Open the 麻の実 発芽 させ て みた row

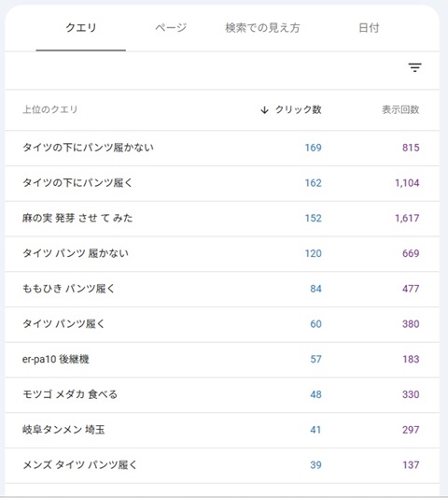(x=222, y=219)
